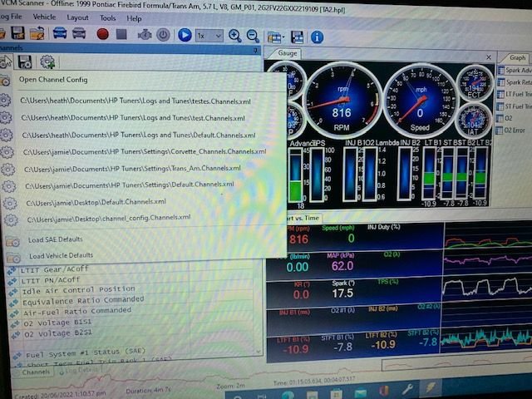The width and height of the screenshot is (532, 399).
Task: Expand the layout icon dropdown arrow
Action: (283, 37)
